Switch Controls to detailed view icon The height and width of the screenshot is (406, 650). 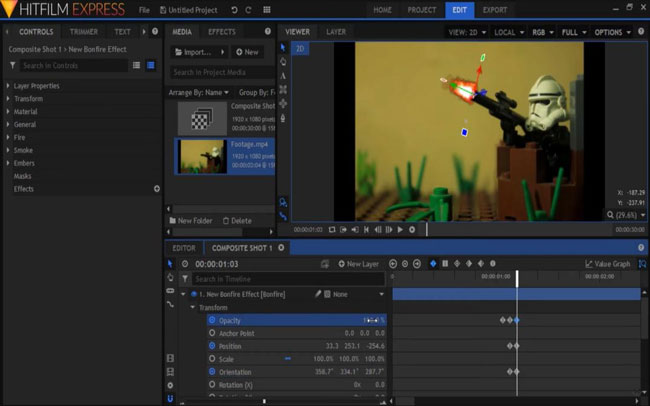[151, 65]
